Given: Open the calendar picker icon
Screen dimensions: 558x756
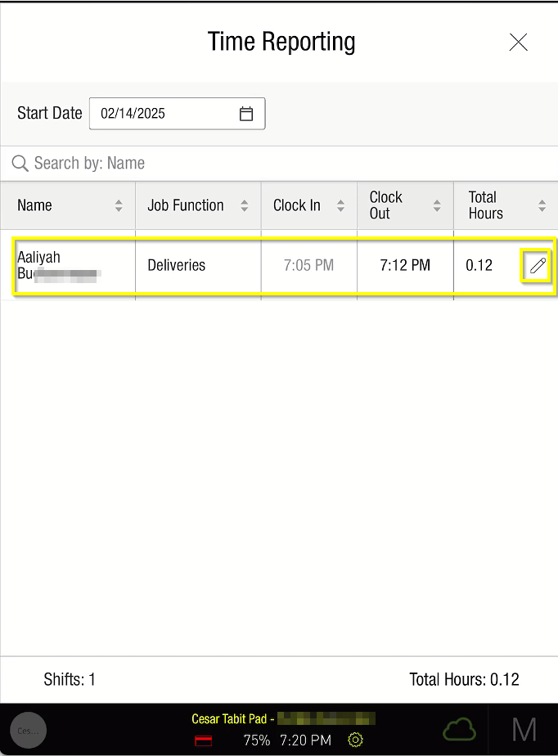Looking at the screenshot, I should pos(246,114).
